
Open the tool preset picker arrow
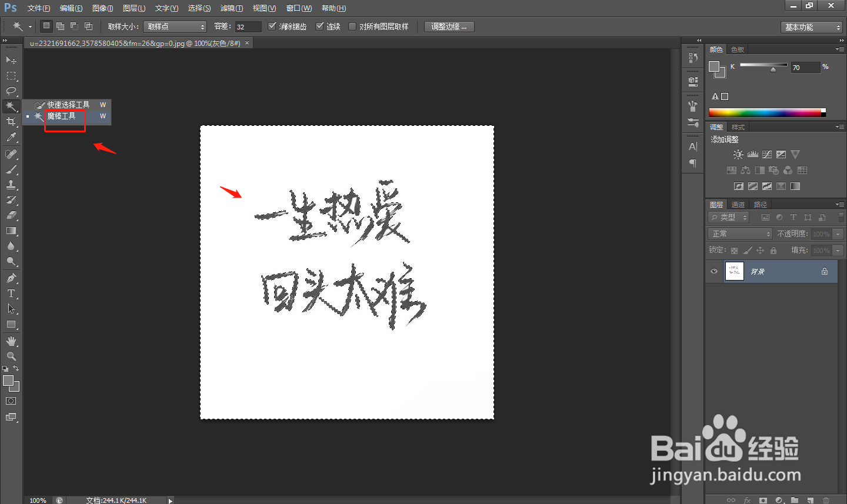[30, 26]
